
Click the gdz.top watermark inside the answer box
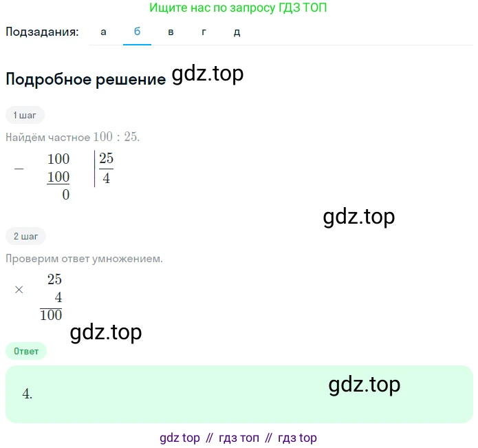[x=365, y=385]
